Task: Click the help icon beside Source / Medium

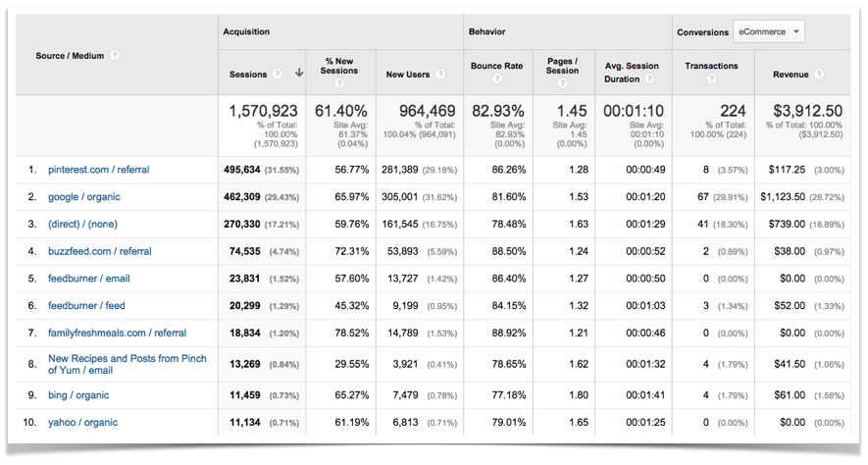Action: click(115, 56)
